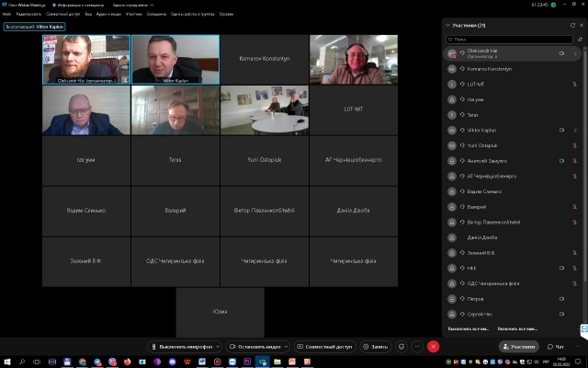Toggle the Выключить микрофон mute button
The width and height of the screenshot is (588, 368).
pyautogui.click(x=181, y=347)
